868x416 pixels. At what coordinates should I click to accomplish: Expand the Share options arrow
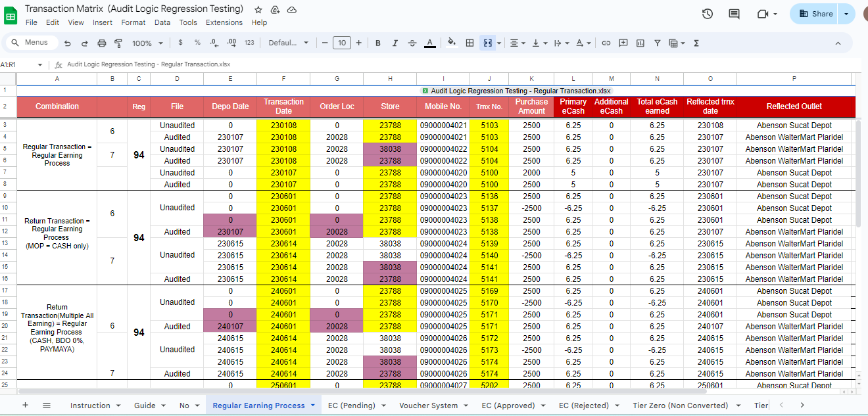[846, 14]
